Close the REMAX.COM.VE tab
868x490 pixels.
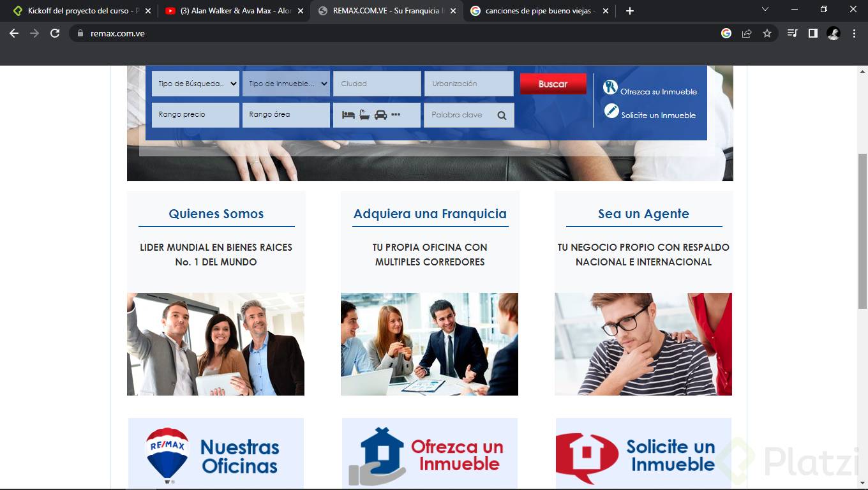coord(453,11)
